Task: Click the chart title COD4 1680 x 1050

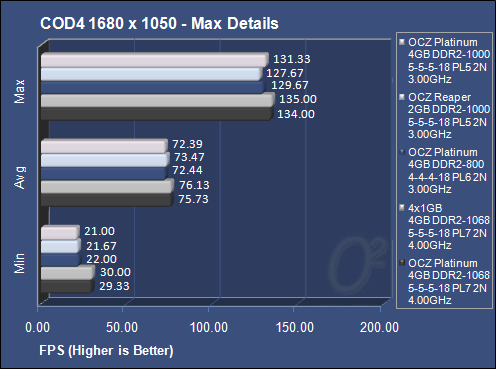Action: tap(159, 24)
